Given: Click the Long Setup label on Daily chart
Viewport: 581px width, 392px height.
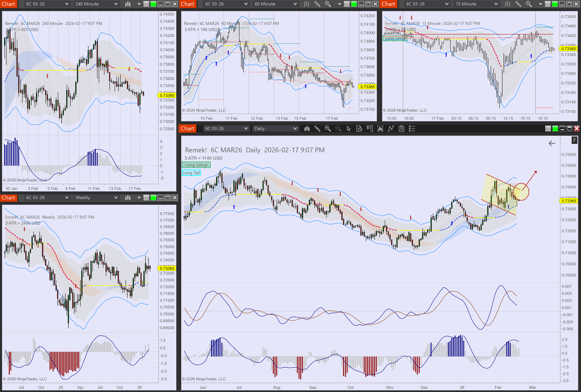Looking at the screenshot, I should tap(196, 165).
